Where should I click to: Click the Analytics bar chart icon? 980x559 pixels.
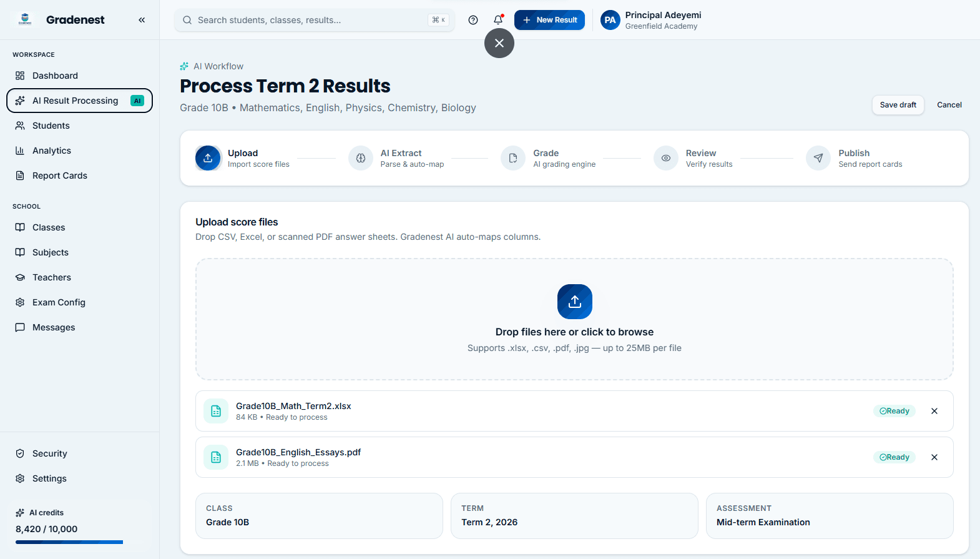(x=20, y=151)
